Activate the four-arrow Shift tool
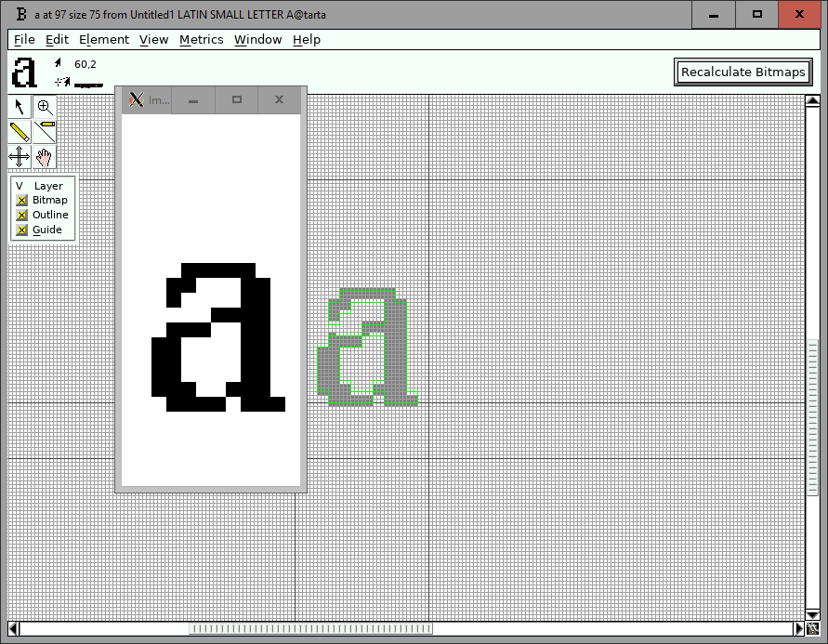The height and width of the screenshot is (644, 828). (20, 157)
